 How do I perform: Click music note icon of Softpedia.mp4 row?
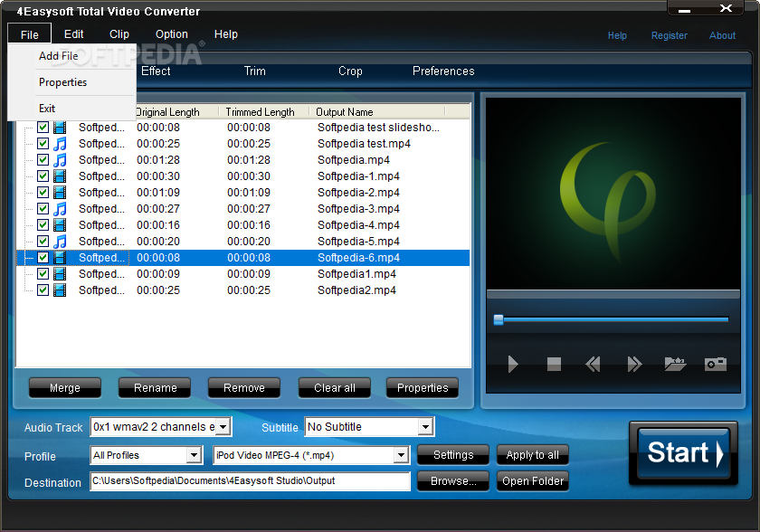click(x=60, y=160)
